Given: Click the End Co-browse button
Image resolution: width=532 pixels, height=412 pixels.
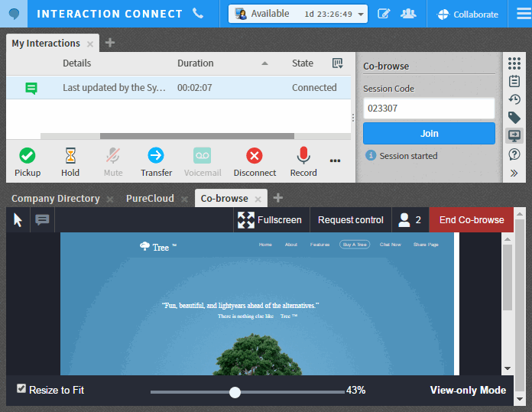Looking at the screenshot, I should click(x=472, y=220).
